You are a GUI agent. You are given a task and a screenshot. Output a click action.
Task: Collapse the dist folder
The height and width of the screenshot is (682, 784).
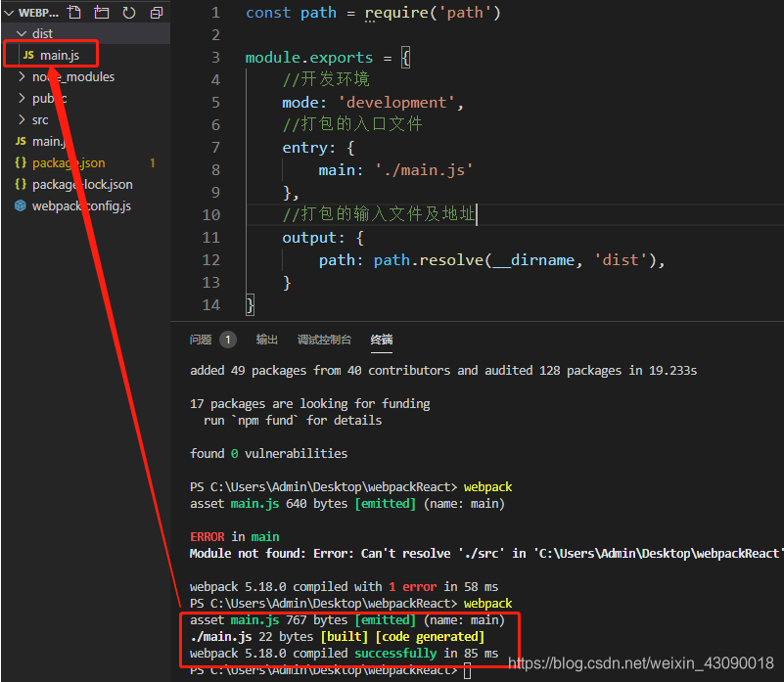(x=22, y=34)
